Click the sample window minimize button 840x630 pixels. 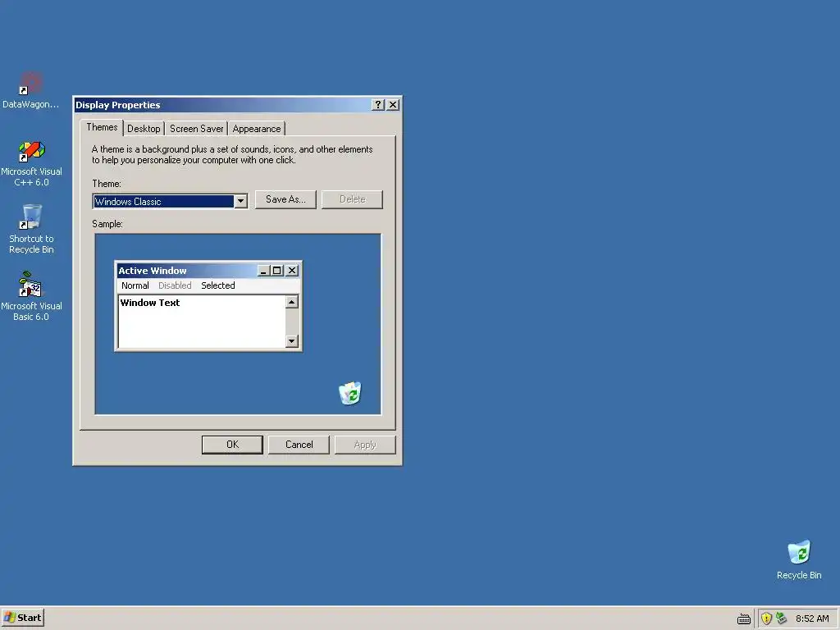coord(263,271)
